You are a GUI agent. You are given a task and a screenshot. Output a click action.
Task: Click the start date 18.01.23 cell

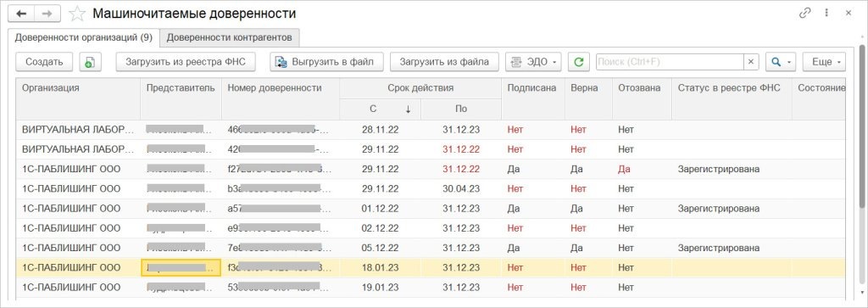click(x=381, y=267)
